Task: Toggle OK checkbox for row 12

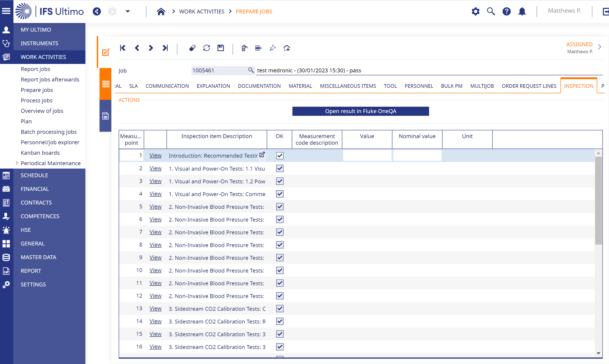Action: point(280,296)
